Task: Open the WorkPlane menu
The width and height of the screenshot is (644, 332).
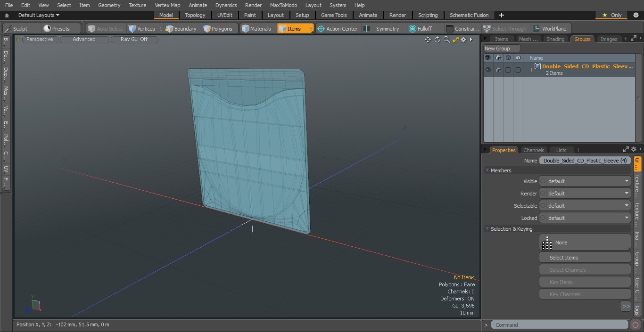Action: [550, 29]
